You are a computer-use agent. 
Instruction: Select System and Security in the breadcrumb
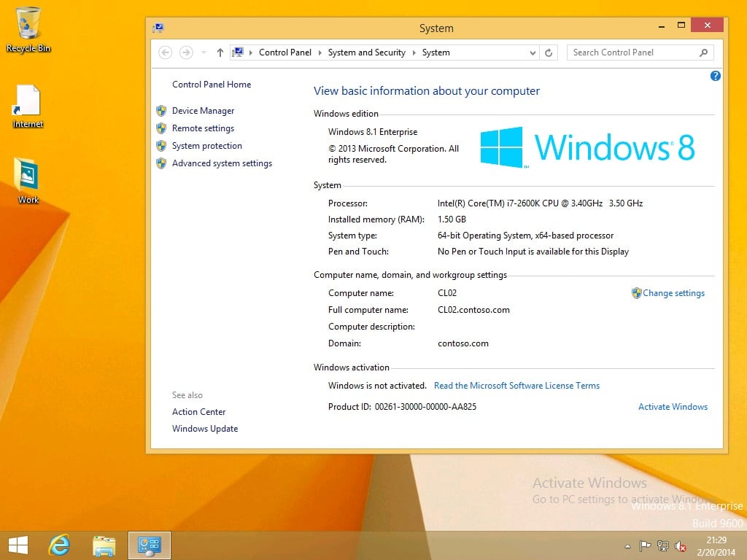click(x=366, y=52)
